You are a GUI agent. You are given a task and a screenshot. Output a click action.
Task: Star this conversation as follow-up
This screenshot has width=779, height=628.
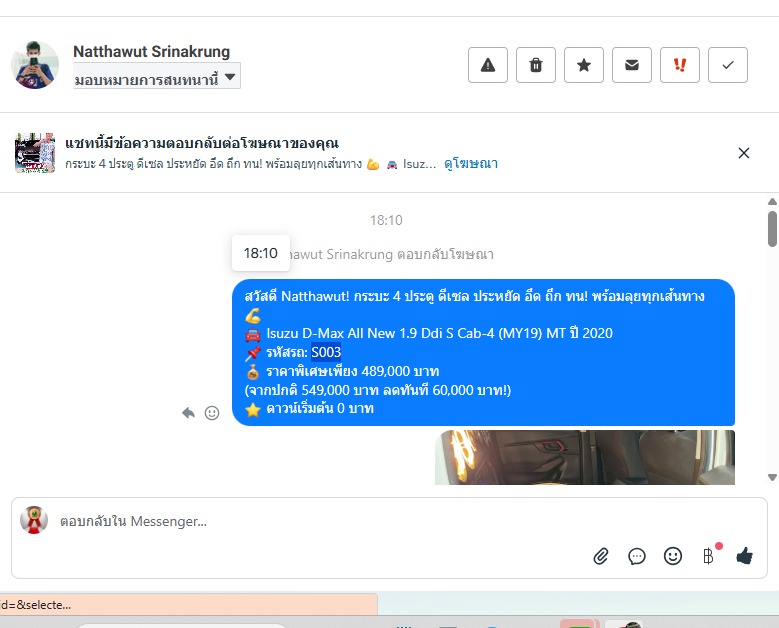584,65
